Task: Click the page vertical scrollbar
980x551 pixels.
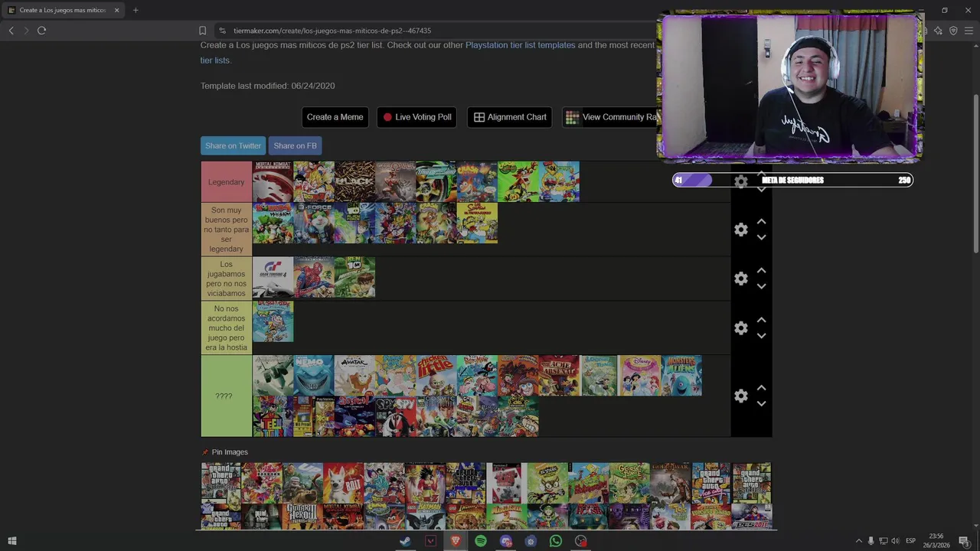Action: (975, 172)
